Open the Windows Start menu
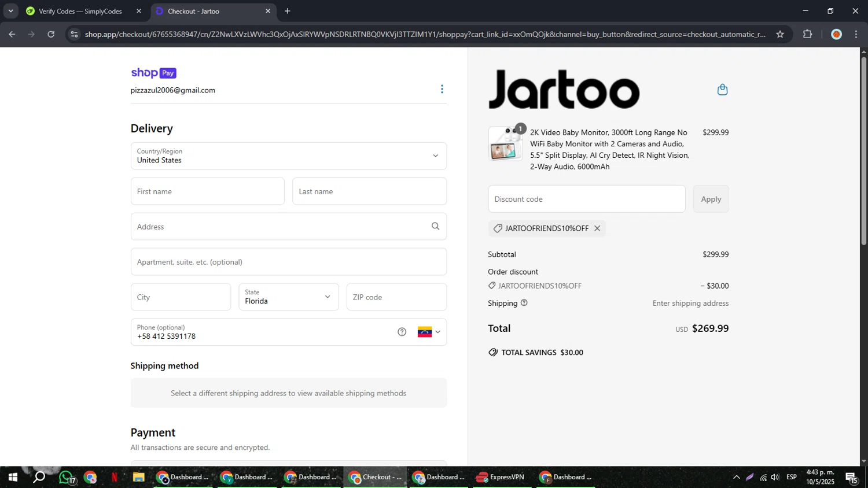 pyautogui.click(x=13, y=478)
